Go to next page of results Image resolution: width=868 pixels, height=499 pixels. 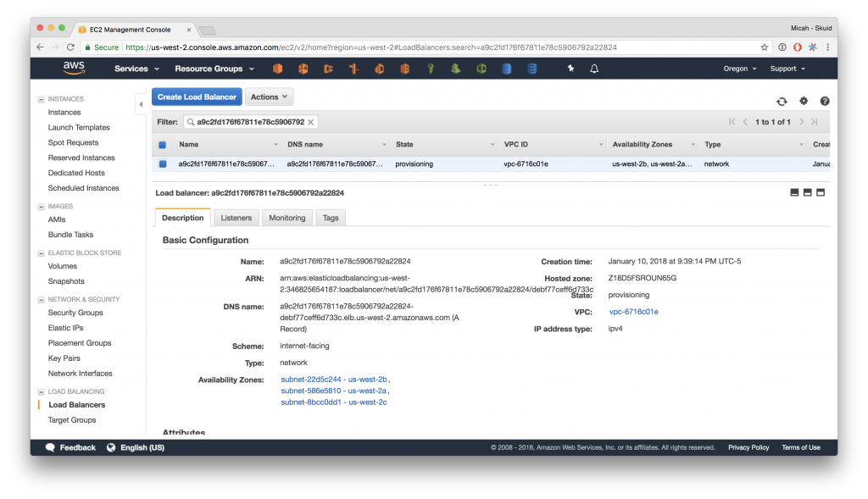(802, 122)
